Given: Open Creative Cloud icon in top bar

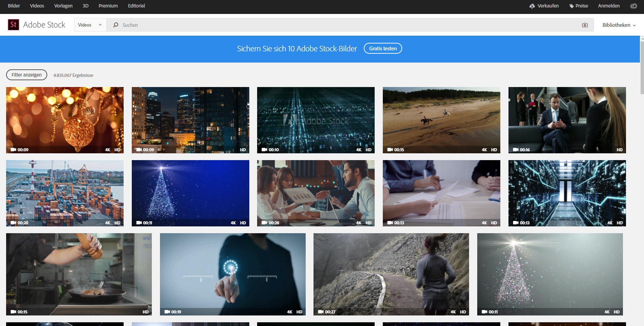Looking at the screenshot, I should [633, 6].
